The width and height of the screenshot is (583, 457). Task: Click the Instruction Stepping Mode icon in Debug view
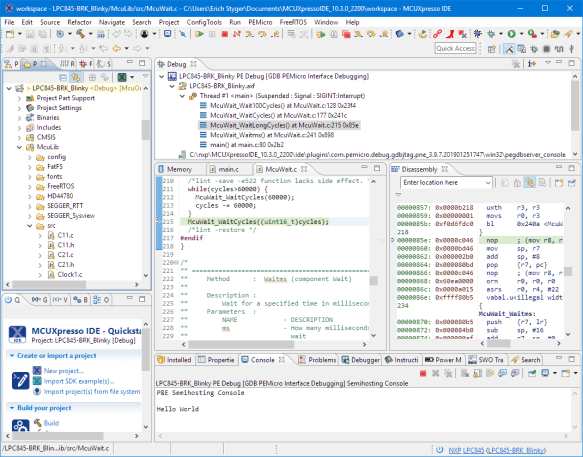click(x=532, y=64)
